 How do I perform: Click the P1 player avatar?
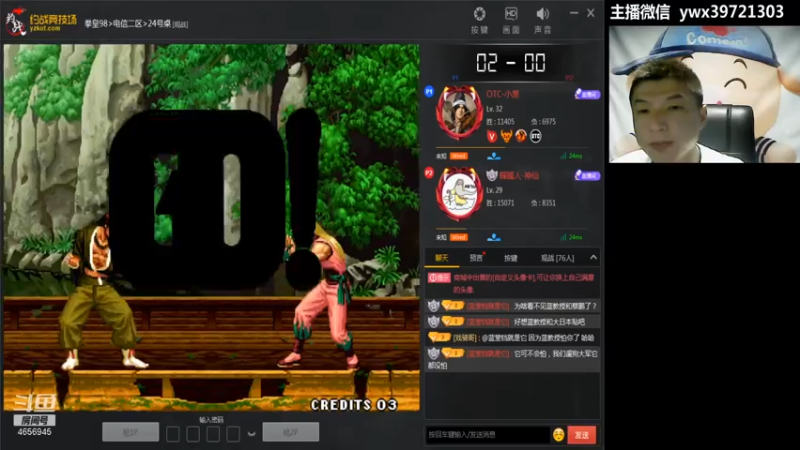459,113
